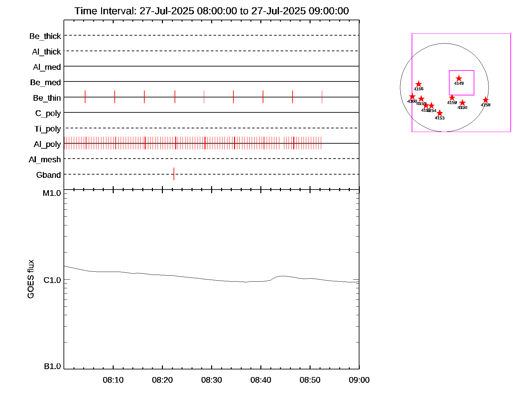Screen dimensions: 532x399
Task: Click the Al_poly filter row label
Action: tap(47, 144)
